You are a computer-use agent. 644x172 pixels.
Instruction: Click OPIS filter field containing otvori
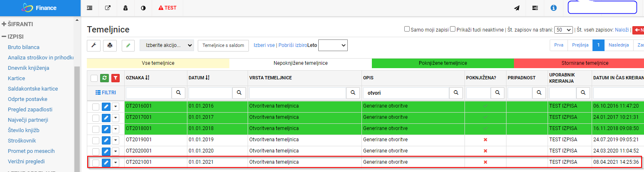[x=407, y=93]
